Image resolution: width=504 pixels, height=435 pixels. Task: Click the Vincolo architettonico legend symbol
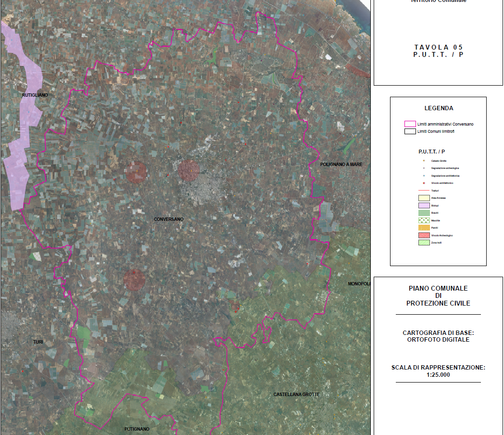[x=424, y=183]
